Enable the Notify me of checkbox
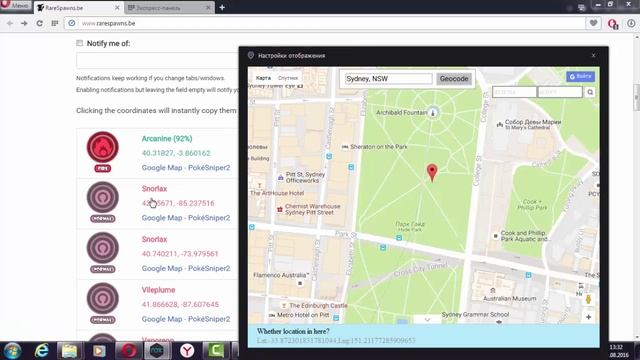The width and height of the screenshot is (640, 360). tap(80, 43)
